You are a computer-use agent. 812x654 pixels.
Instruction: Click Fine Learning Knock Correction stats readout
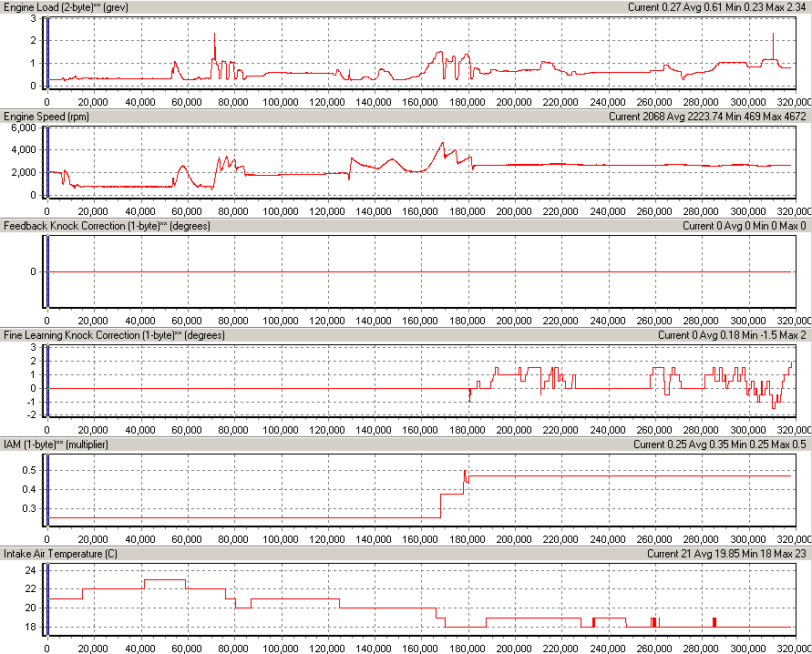pyautogui.click(x=733, y=335)
